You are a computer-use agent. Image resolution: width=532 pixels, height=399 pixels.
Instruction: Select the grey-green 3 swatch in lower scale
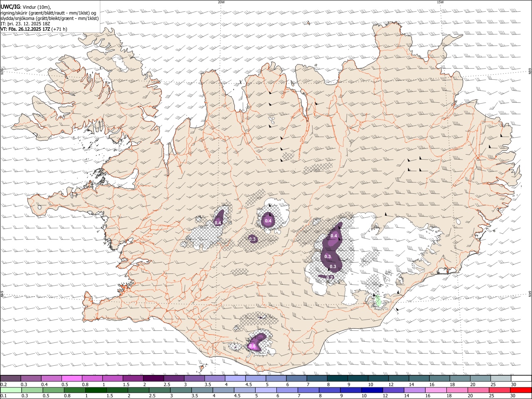[x=181, y=390]
